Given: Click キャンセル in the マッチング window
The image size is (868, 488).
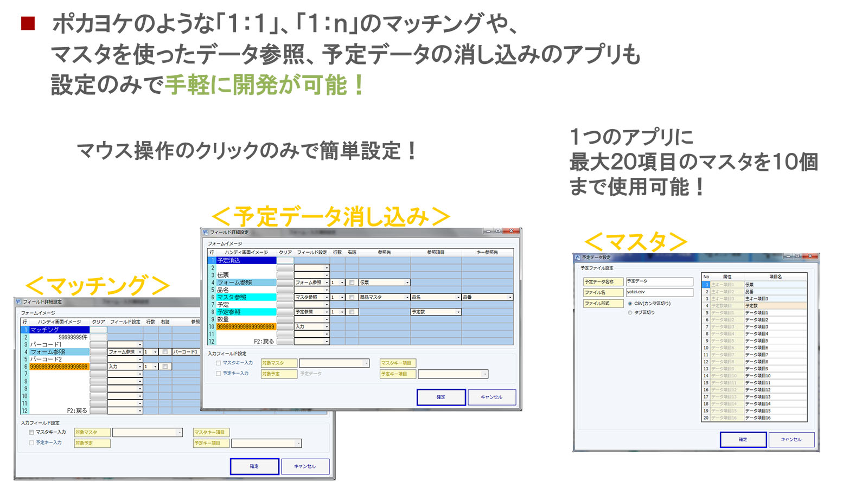Looking at the screenshot, I should coord(305,466).
